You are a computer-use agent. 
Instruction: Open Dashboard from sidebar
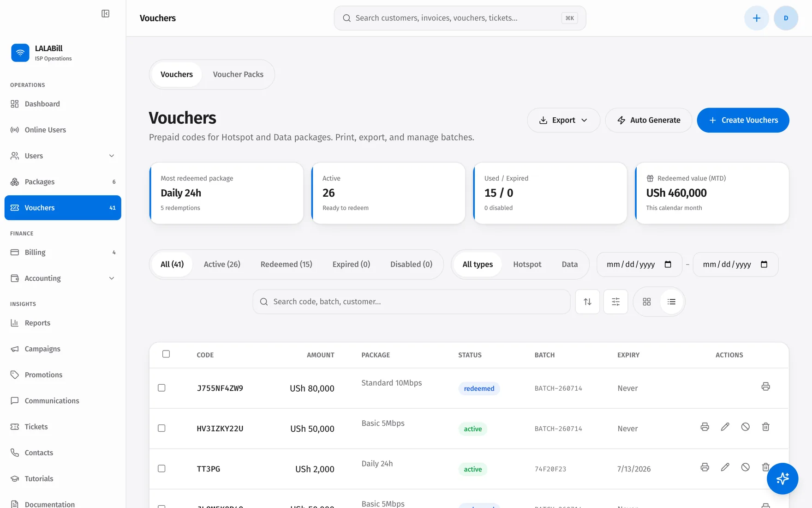(63, 104)
